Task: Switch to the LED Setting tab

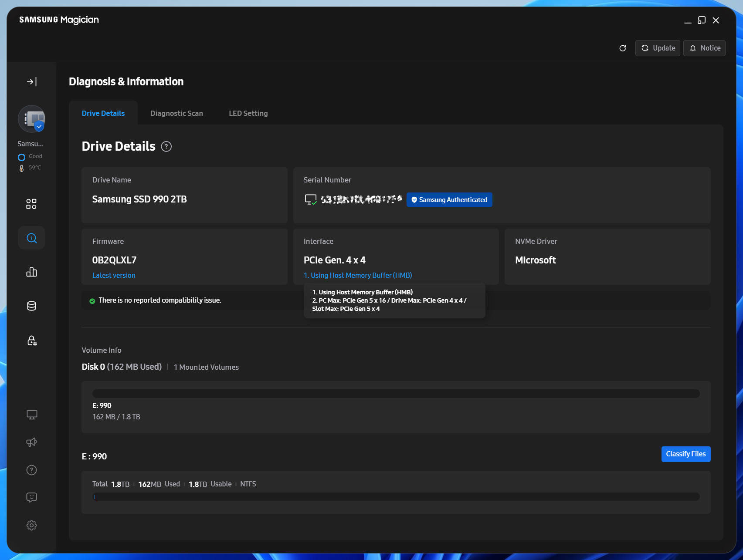Action: click(x=248, y=113)
